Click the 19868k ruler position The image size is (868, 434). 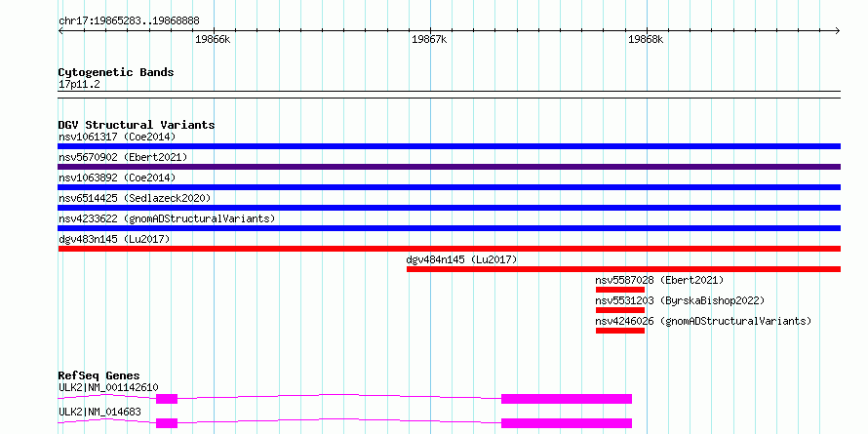(x=646, y=39)
